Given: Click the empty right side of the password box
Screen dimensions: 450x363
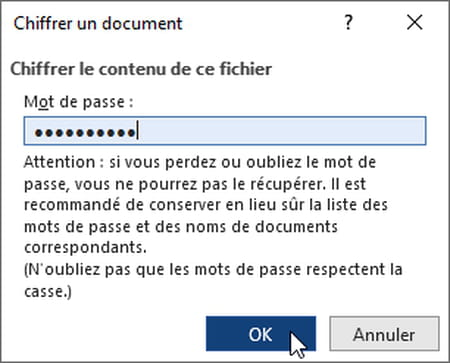Looking at the screenshot, I should click(282, 131).
